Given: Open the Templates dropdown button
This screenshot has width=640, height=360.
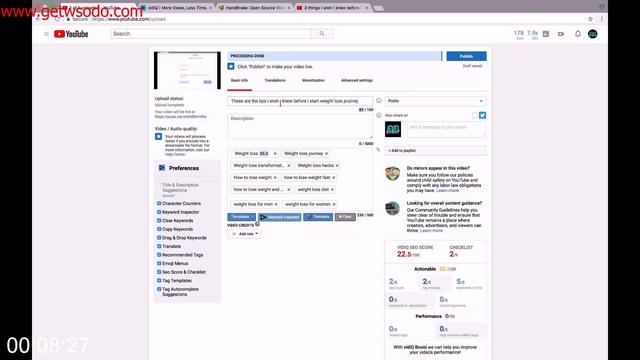Looking at the screenshot, I should tap(241, 217).
